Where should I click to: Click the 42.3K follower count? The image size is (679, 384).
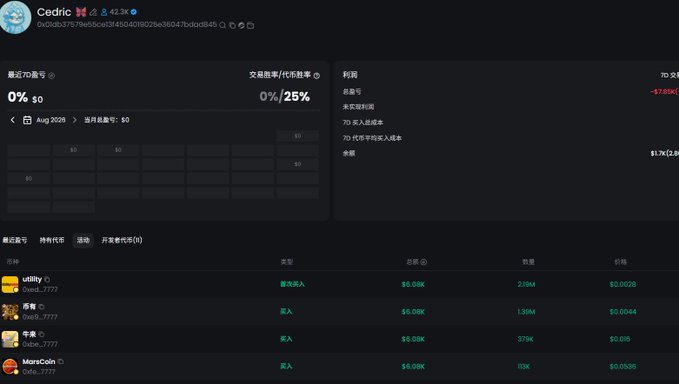tap(119, 12)
